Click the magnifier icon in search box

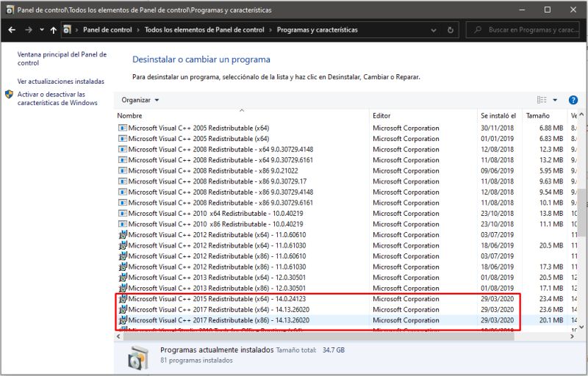tap(477, 29)
